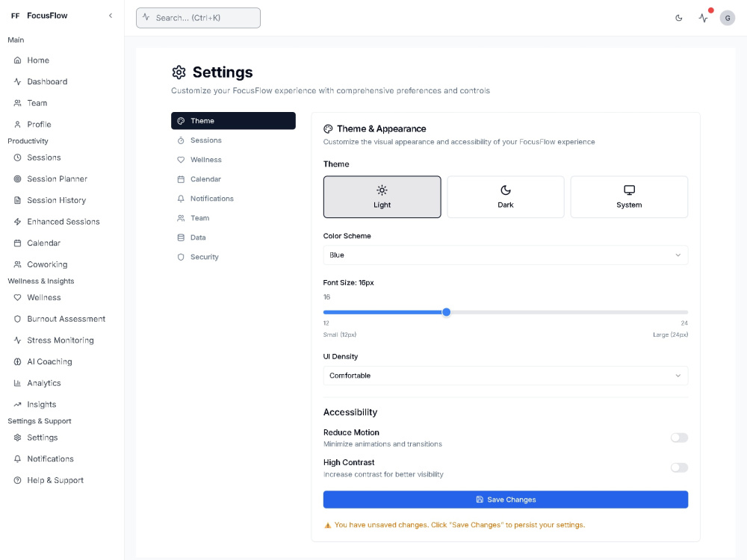The width and height of the screenshot is (747, 560).
Task: Click the FocusFlow brand name
Action: coord(47,16)
